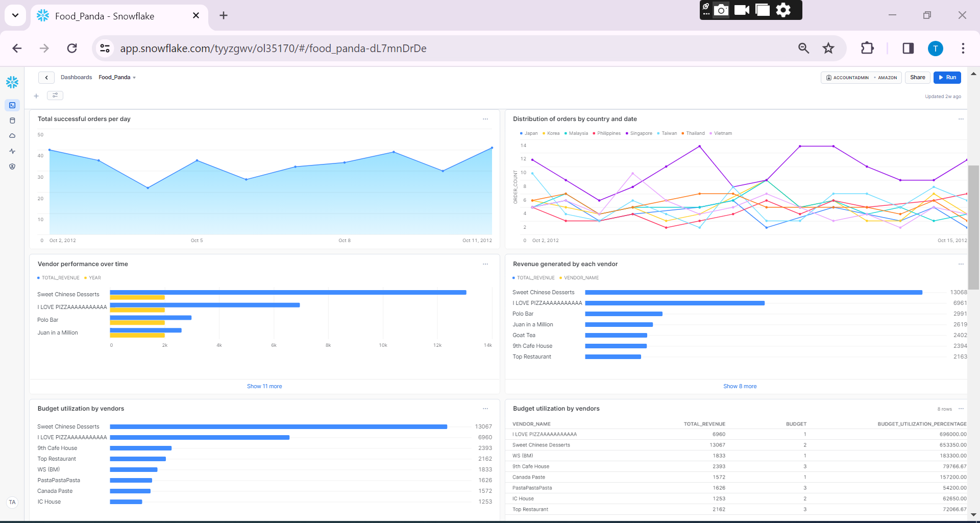Click the Goat Tea revenue bar label

click(524, 336)
